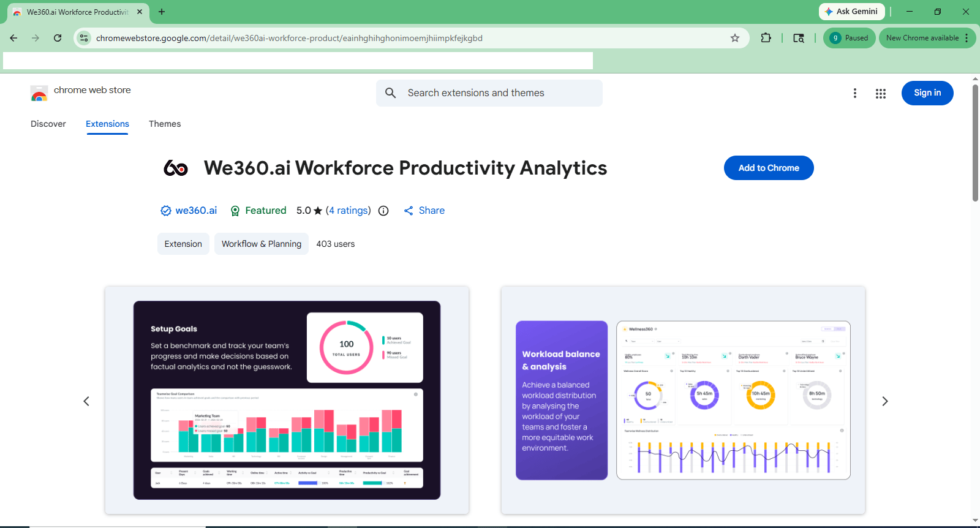Open the paused profile button
The width and height of the screenshot is (980, 528).
pyautogui.click(x=849, y=38)
